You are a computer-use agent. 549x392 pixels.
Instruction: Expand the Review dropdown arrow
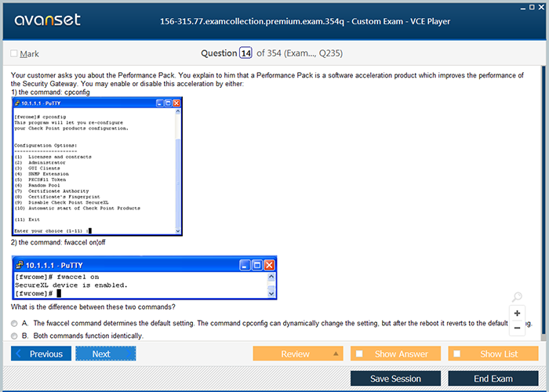click(336, 354)
